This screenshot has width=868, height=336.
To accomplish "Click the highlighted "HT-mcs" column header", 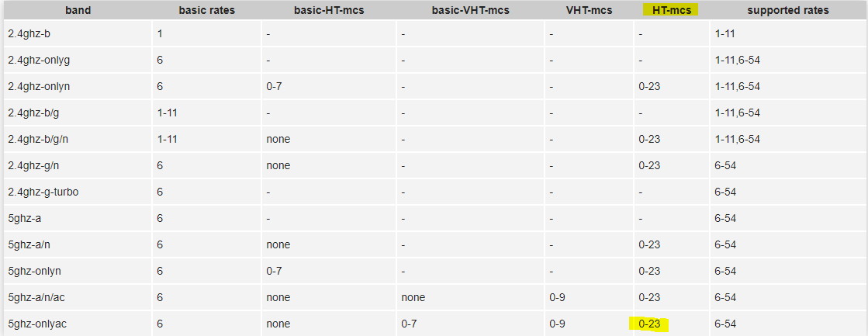I will coord(671,10).
